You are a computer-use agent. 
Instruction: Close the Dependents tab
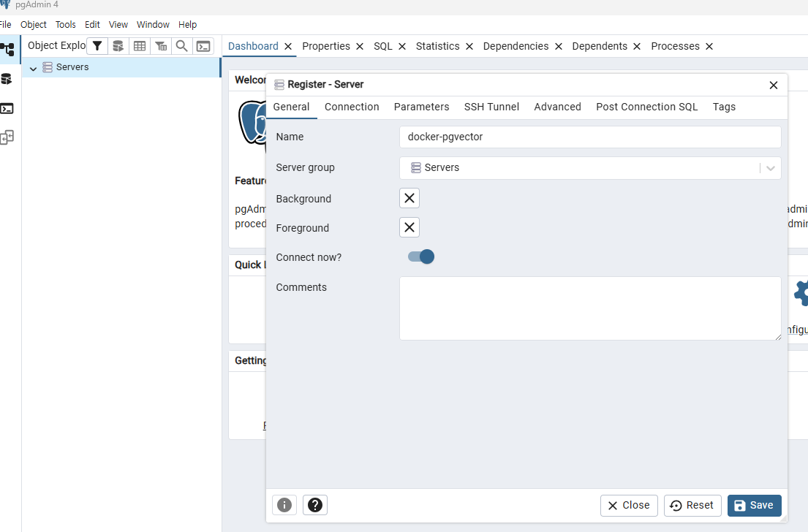pyautogui.click(x=636, y=46)
